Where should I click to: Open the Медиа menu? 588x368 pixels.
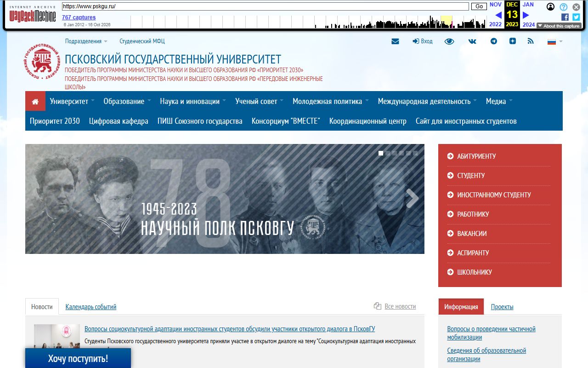point(499,101)
